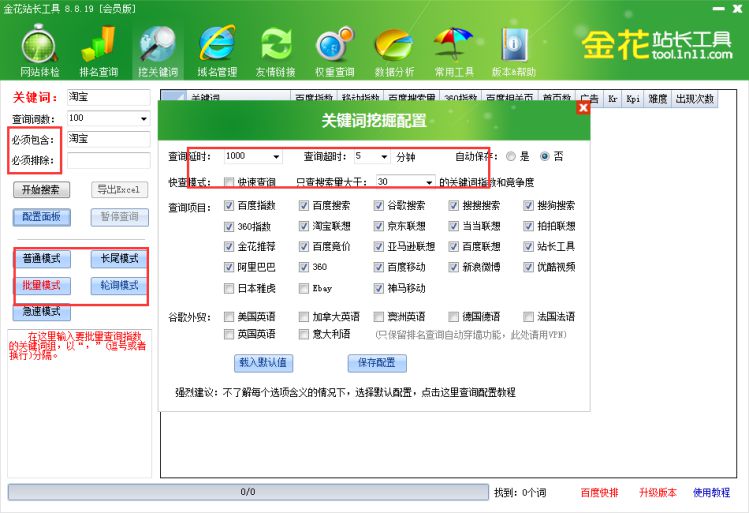Open the 排名查询 bar chart icon
749x513 pixels.
point(98,52)
